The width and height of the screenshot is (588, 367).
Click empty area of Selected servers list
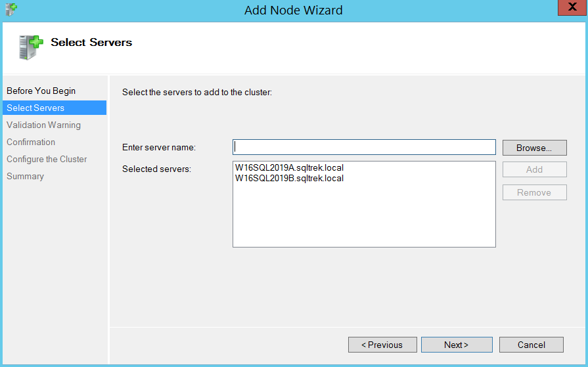(363, 217)
